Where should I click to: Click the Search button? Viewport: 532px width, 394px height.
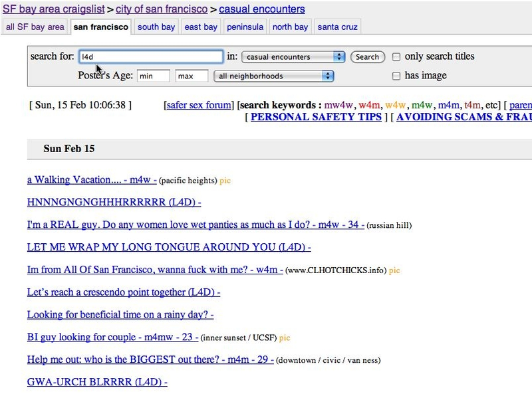[x=368, y=56]
